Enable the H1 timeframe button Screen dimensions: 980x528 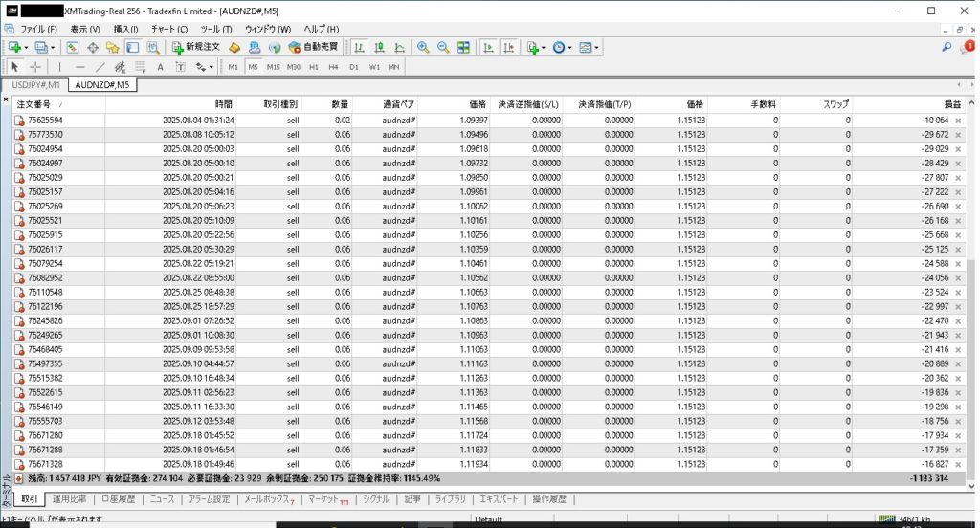click(x=313, y=67)
